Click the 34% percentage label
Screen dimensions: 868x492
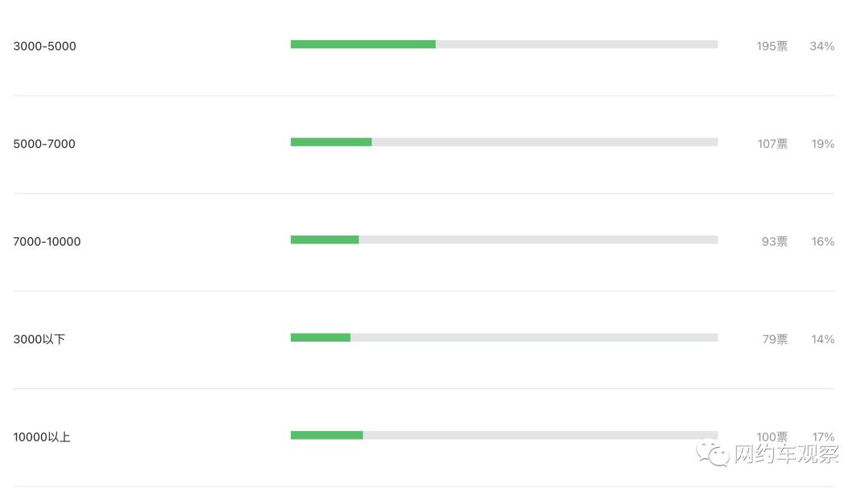(821, 47)
